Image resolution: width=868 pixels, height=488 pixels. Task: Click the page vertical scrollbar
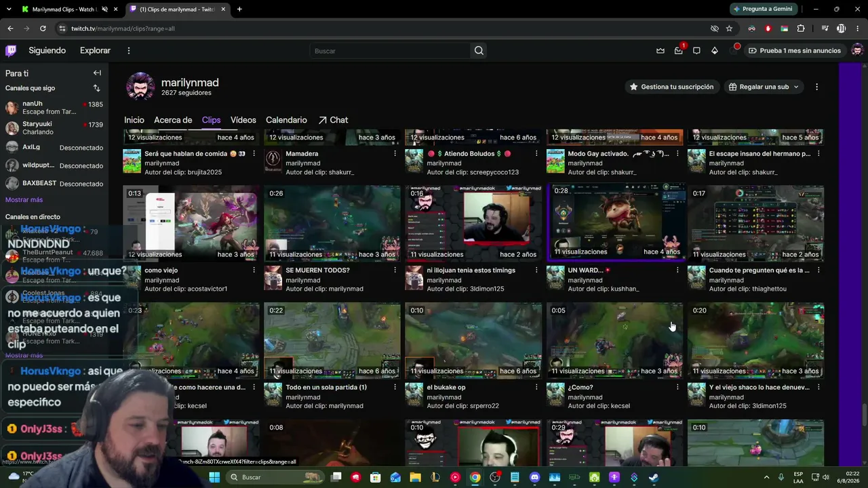tap(864, 415)
